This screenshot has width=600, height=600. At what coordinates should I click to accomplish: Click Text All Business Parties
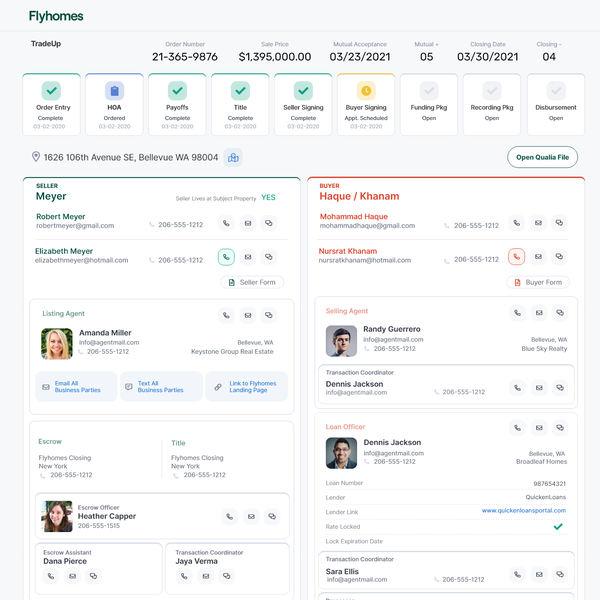(x=161, y=386)
